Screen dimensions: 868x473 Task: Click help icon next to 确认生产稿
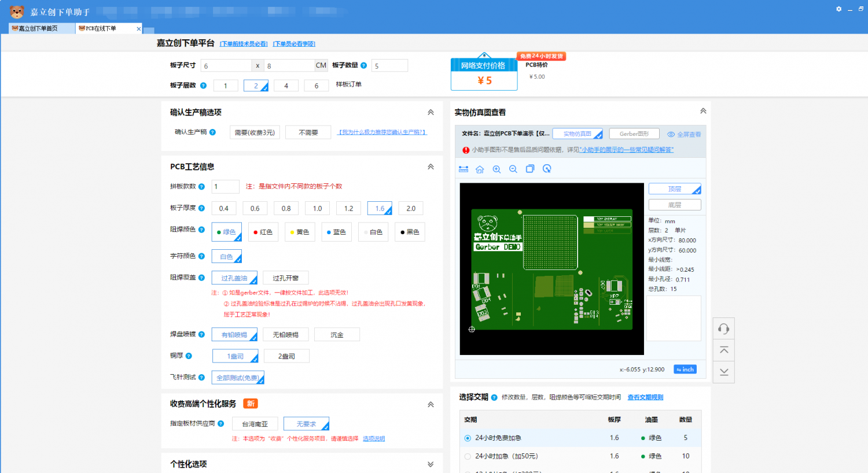point(212,132)
